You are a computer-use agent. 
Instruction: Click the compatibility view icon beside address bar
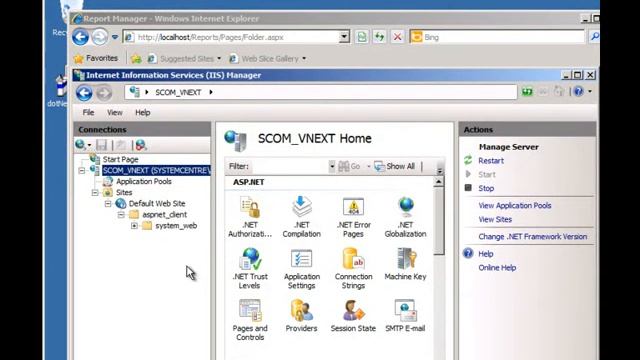(x=362, y=37)
